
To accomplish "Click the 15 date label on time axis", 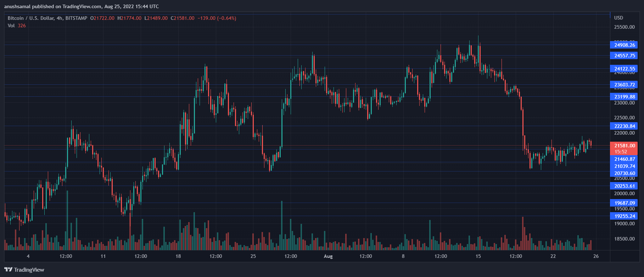I will click(478, 256).
